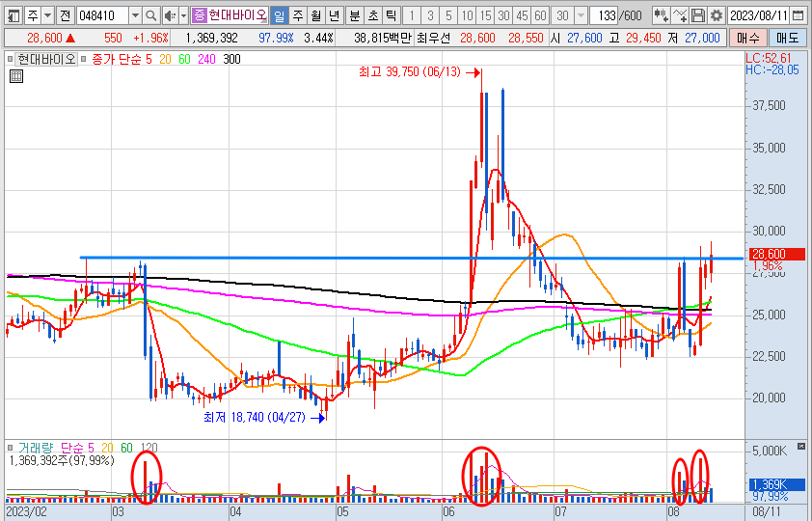Expand the speaker options dropdown arrow
Viewport: 812px width, 521px height.
click(x=183, y=15)
